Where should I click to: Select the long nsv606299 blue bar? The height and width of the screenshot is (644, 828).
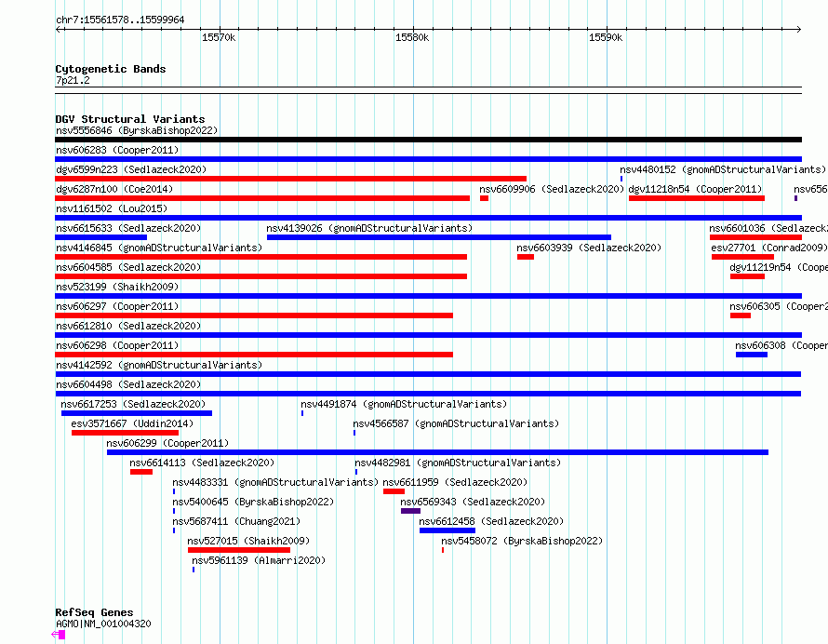[438, 452]
